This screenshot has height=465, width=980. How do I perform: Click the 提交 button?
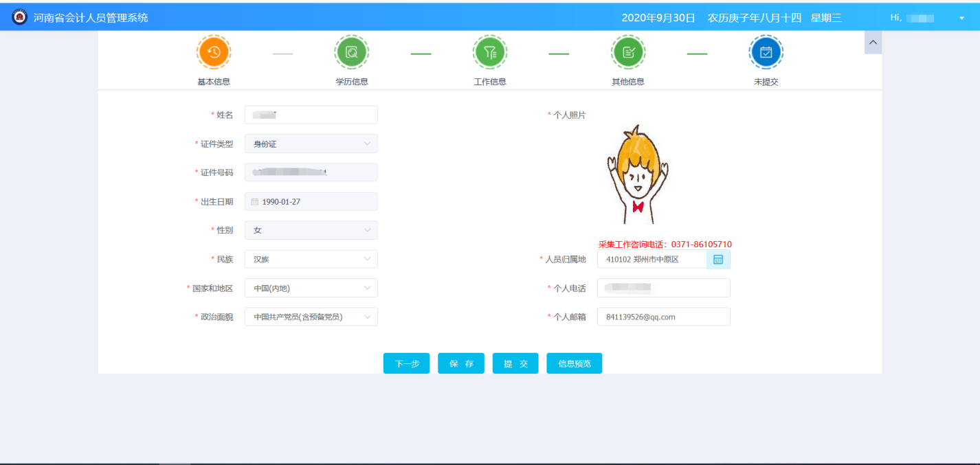(x=515, y=363)
